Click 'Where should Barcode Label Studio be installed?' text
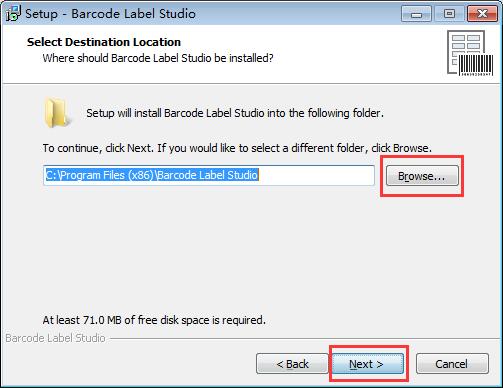Viewport: 503px width, 388px height. click(158, 58)
